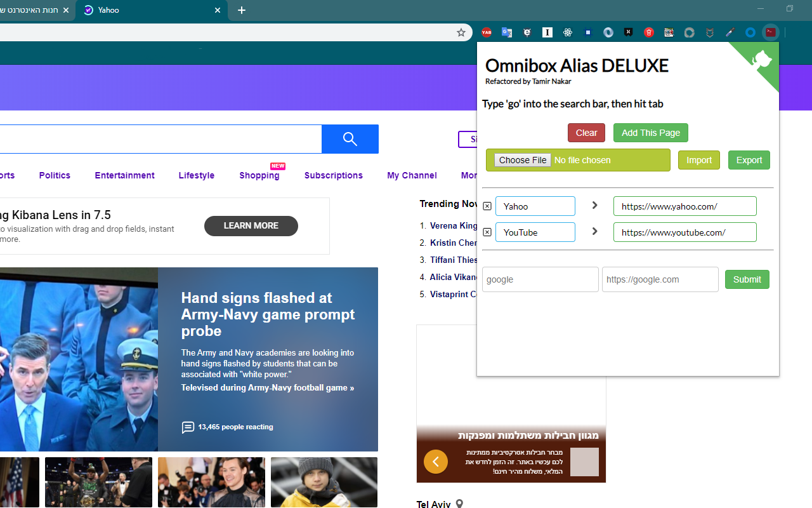812x508 pixels.
Task: Expand the arrow next to YouTube alias
Action: 594,231
